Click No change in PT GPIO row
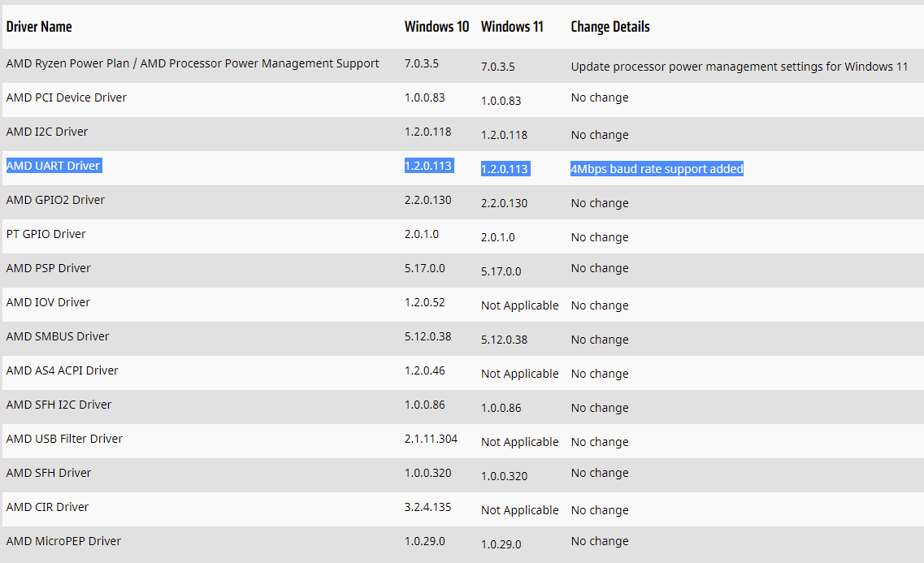924x563 pixels. point(599,238)
